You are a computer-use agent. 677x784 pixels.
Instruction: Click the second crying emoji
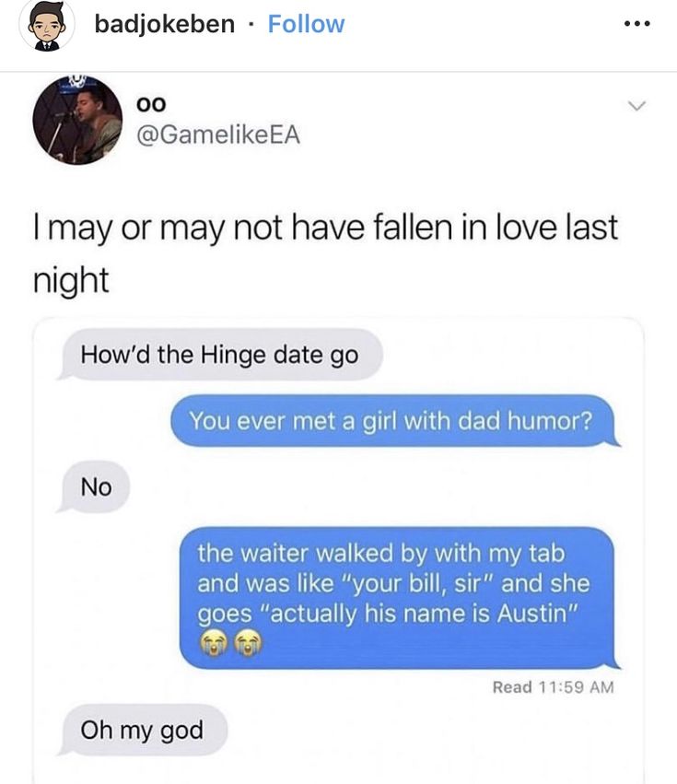[x=248, y=643]
